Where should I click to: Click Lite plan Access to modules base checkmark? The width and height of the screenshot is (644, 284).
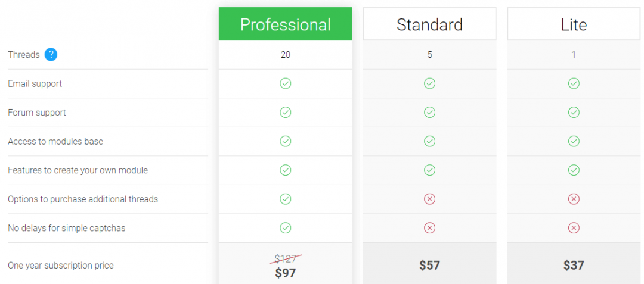coord(574,141)
